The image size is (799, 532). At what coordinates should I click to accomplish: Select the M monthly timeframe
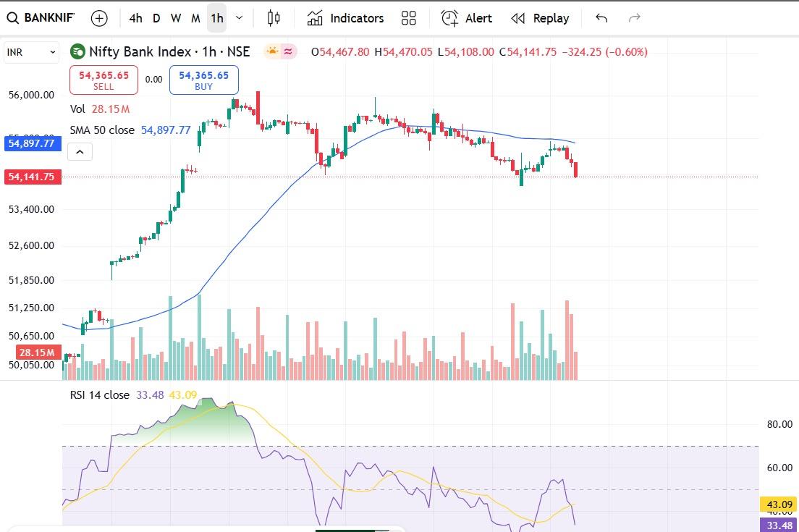195,18
